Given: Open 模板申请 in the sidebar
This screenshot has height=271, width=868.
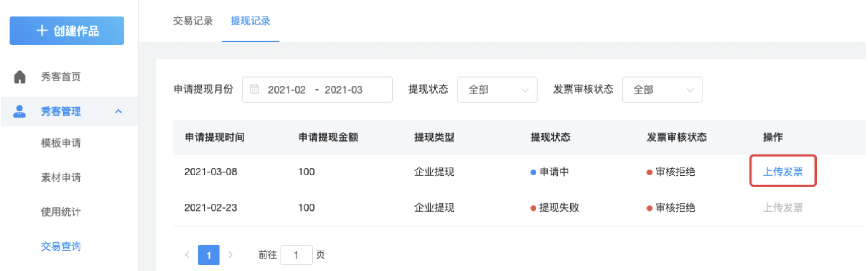Looking at the screenshot, I should (x=61, y=143).
